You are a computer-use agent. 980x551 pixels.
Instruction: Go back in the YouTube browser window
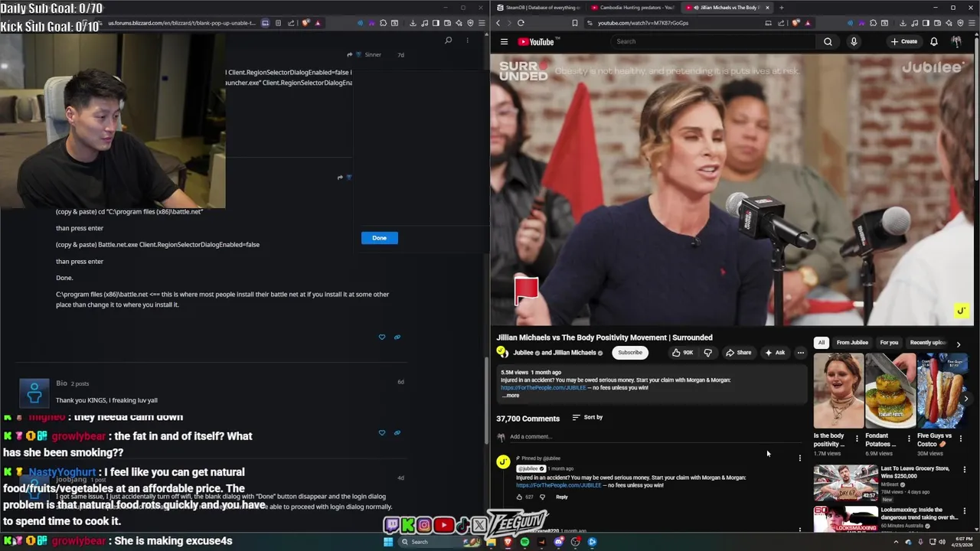(498, 23)
